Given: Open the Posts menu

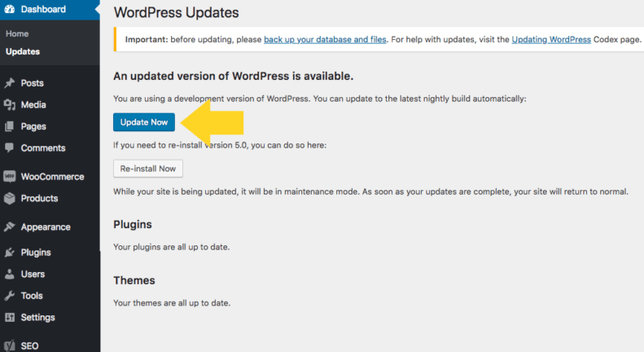Looking at the screenshot, I should [32, 83].
